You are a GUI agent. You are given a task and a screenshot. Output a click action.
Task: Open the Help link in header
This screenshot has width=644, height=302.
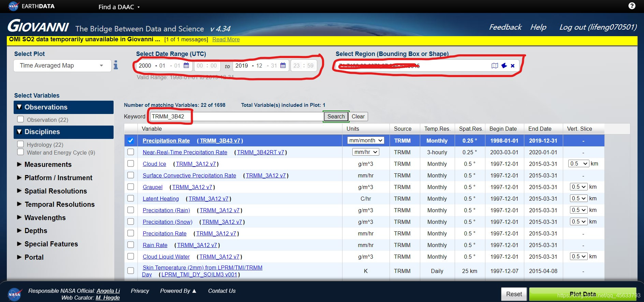[538, 27]
